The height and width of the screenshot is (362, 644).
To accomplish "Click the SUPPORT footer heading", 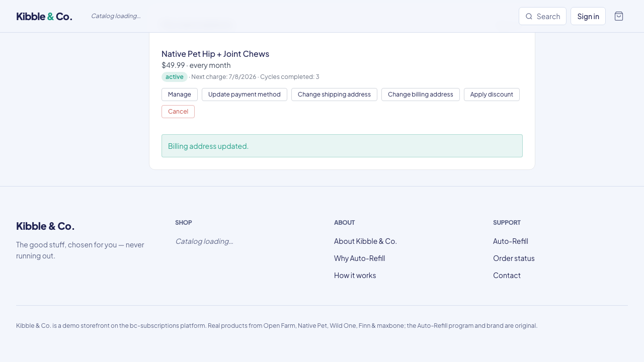I will 507,222.
